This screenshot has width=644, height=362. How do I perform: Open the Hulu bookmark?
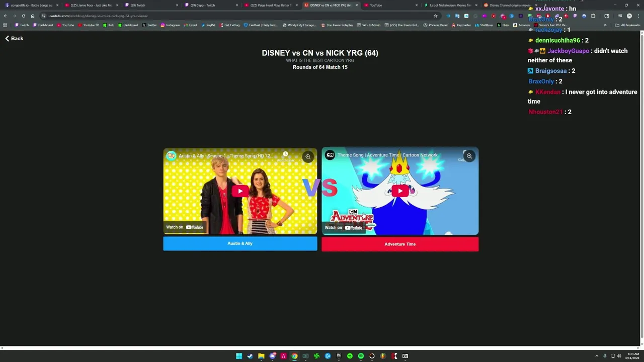click(x=503, y=25)
